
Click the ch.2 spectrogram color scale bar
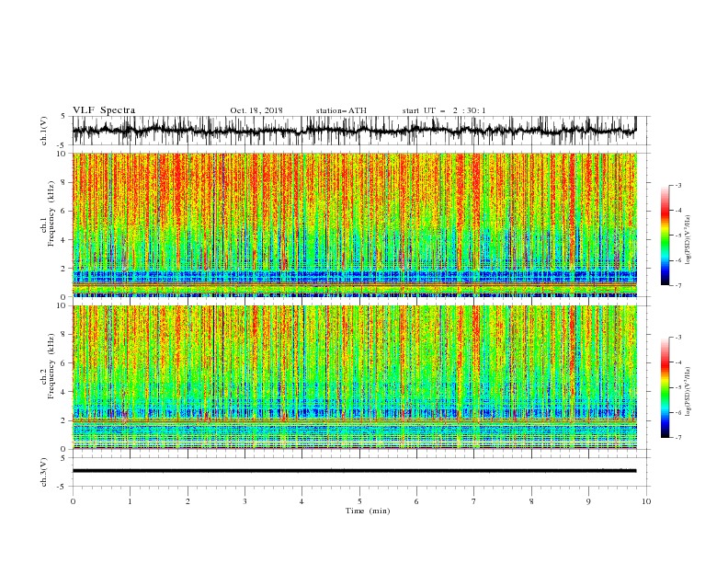click(x=665, y=387)
